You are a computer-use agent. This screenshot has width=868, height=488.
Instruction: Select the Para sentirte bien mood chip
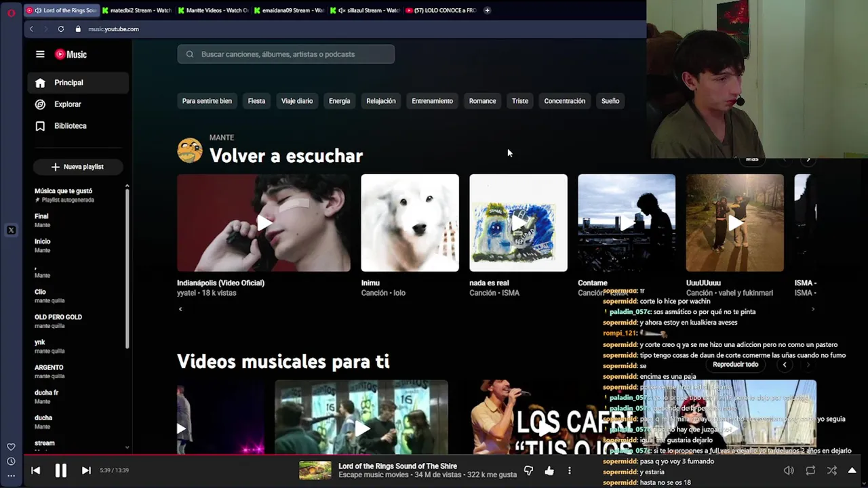coord(207,101)
